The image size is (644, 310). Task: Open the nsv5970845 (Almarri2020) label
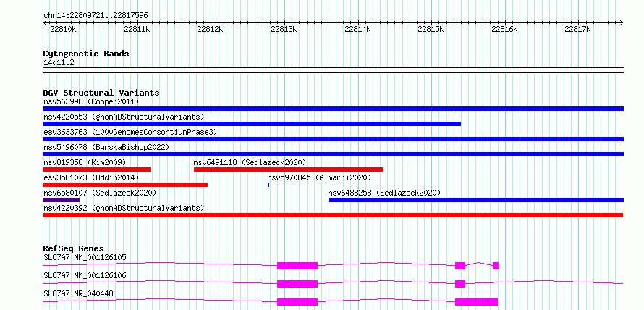click(x=319, y=177)
